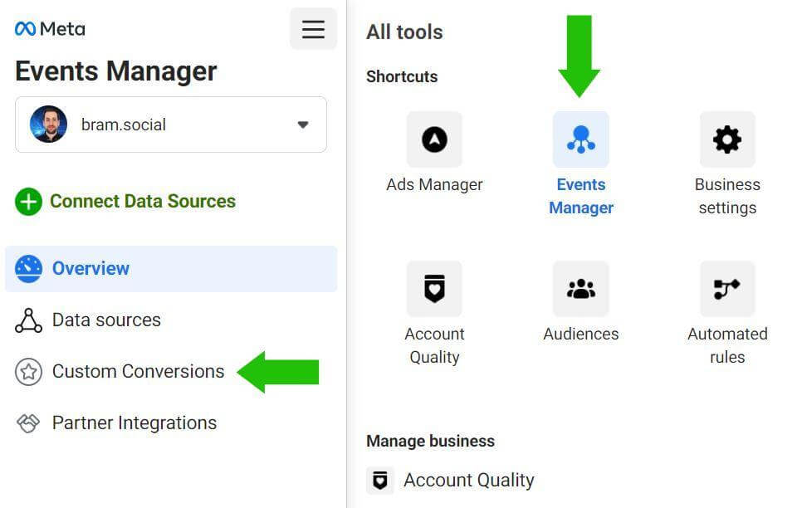Screen dimensions: 812x508
Task: Click the green plus Connect icon
Action: click(28, 202)
